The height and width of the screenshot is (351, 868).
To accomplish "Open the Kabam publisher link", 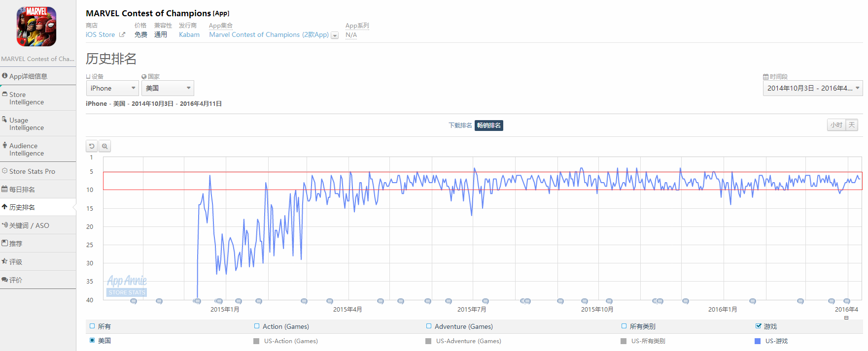I will tap(189, 34).
